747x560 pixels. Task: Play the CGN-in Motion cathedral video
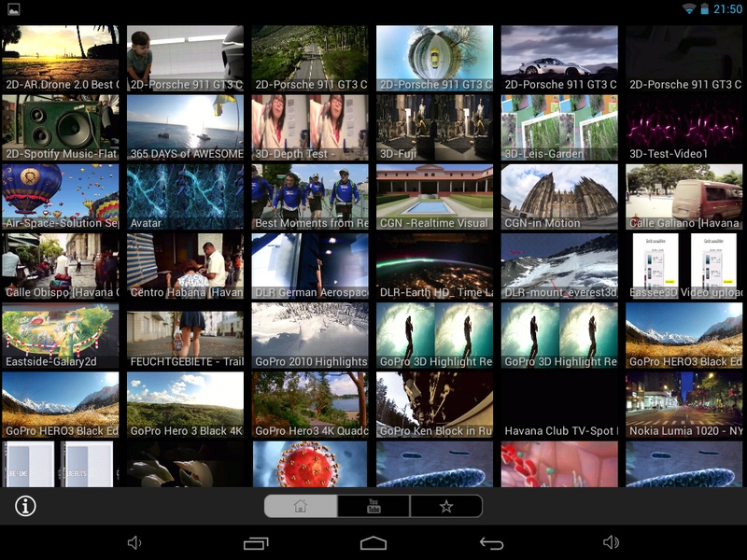point(559,197)
